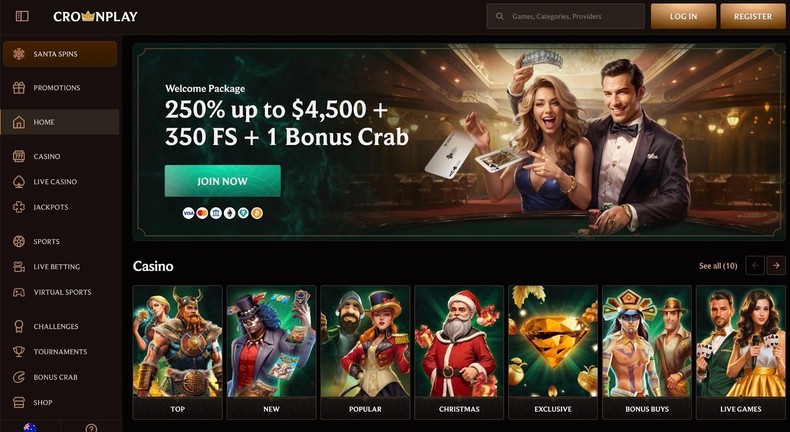Open Tournaments trophy icon
Screen dimensions: 790x432
(19, 352)
